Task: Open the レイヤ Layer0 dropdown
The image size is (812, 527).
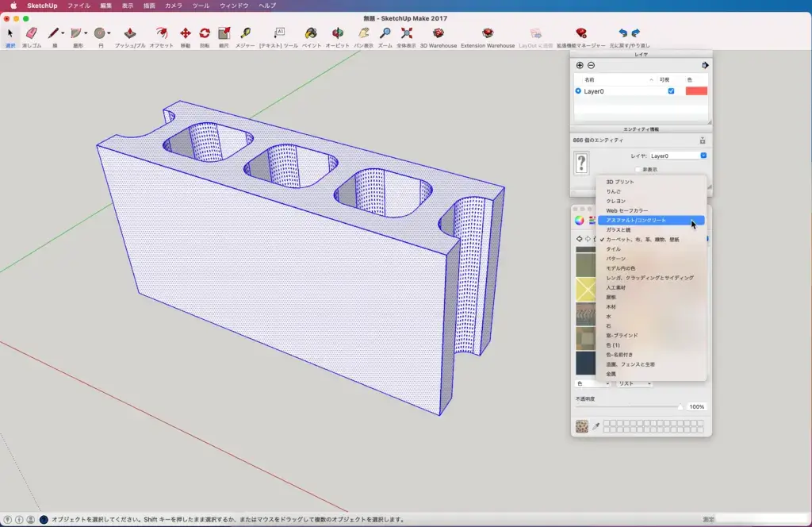Action: click(x=679, y=156)
